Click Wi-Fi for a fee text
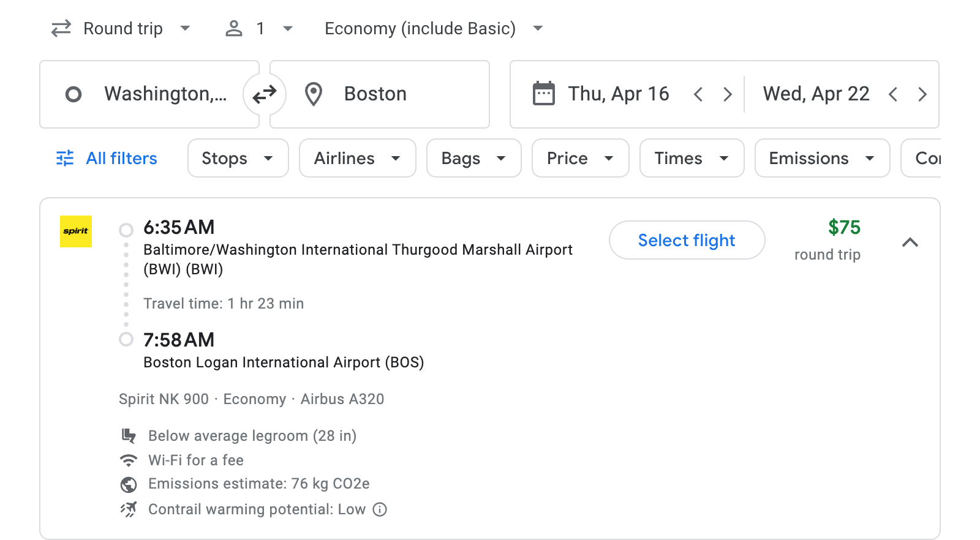Viewport: 980px width, 540px height. point(196,460)
